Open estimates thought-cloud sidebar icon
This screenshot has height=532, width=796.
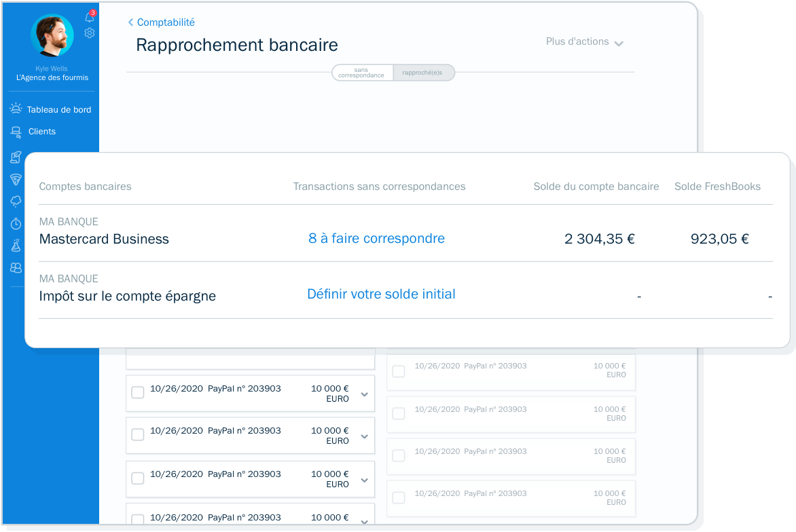16,202
